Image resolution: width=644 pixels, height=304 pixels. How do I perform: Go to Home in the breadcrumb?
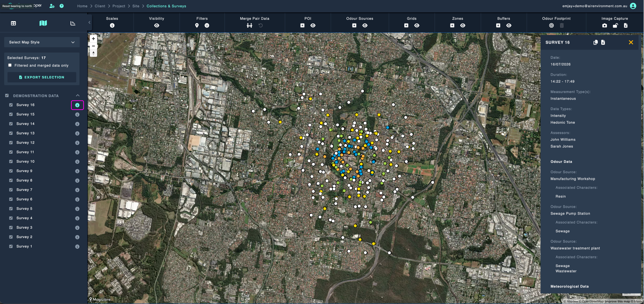point(82,6)
